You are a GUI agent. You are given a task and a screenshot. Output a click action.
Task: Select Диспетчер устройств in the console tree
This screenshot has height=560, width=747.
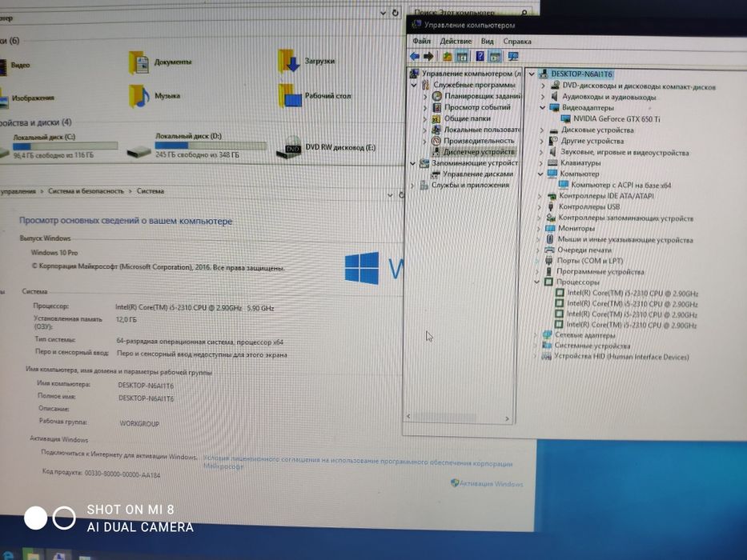tap(478, 152)
